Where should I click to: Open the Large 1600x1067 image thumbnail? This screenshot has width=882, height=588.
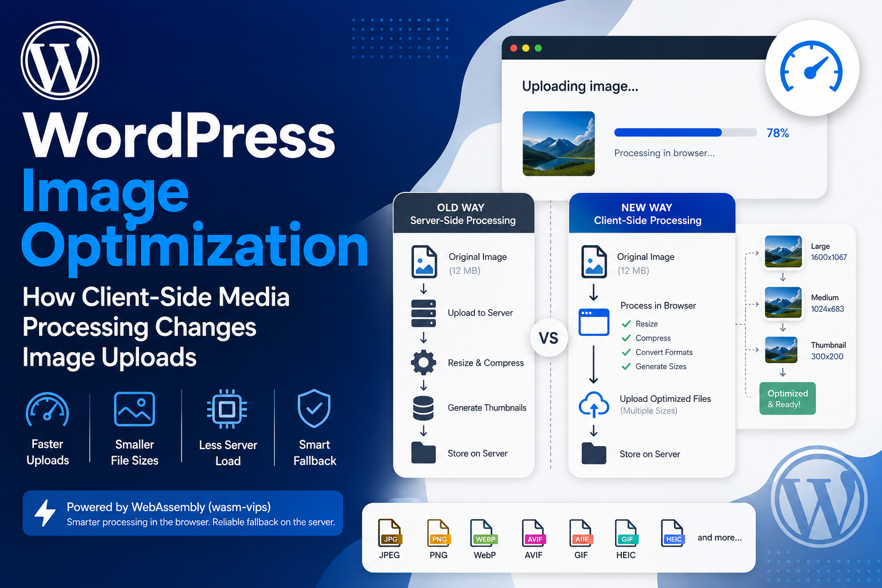point(783,252)
